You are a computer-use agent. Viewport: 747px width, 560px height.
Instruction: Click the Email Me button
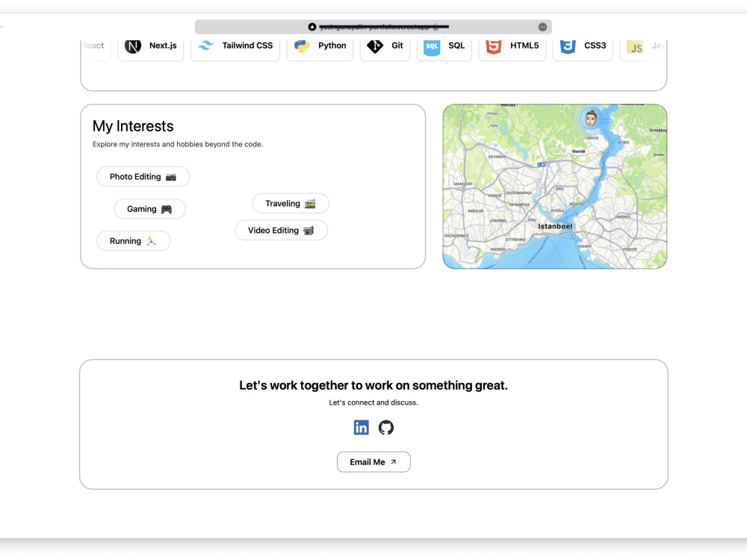tap(373, 462)
